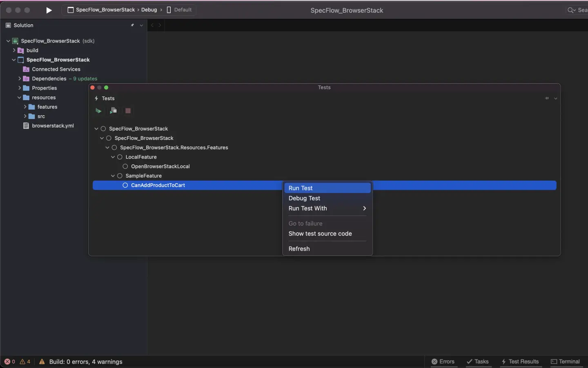
Task: Pin the Solution panel
Action: coord(132,25)
